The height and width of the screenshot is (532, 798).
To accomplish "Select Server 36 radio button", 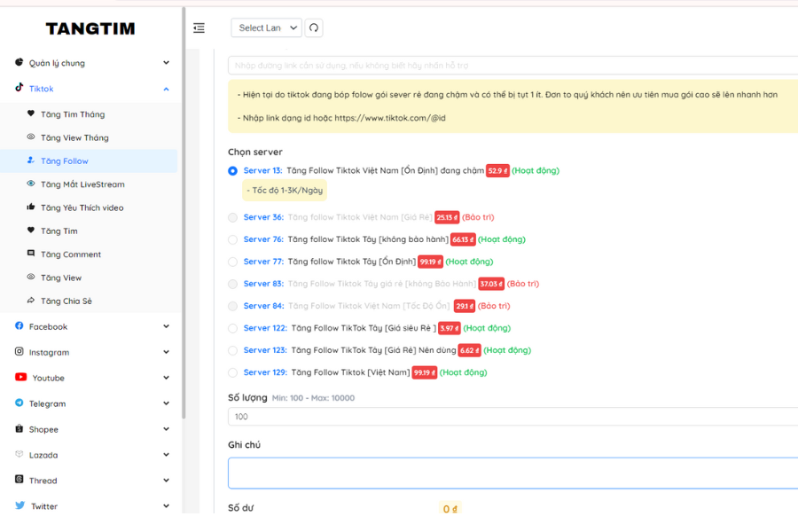I will click(x=232, y=218).
